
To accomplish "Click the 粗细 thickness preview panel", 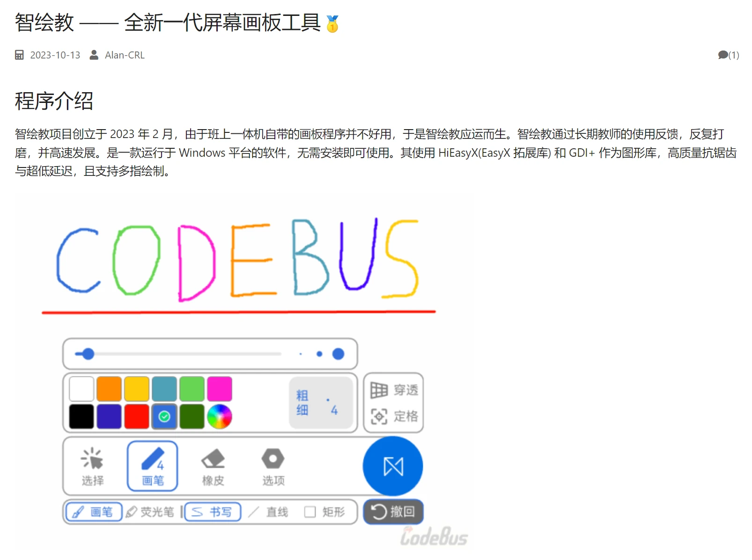I will click(321, 403).
